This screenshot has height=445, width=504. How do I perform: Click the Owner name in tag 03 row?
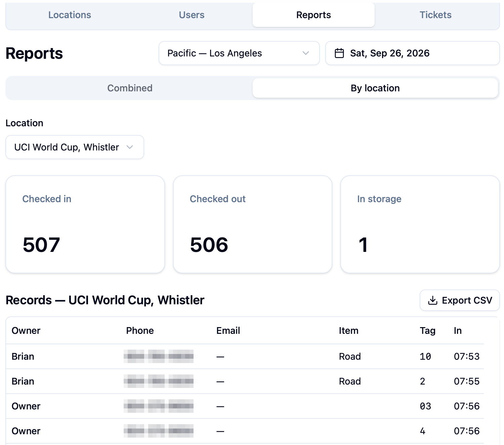pos(26,406)
